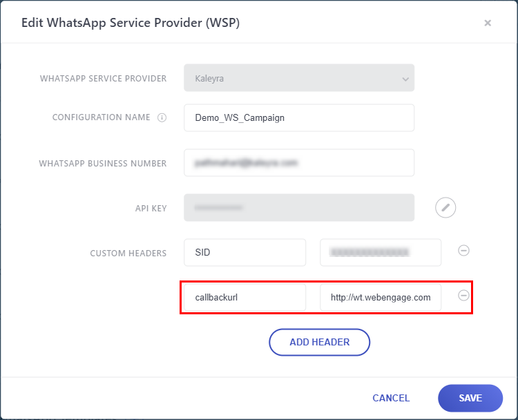Click the SID header key field

click(244, 252)
